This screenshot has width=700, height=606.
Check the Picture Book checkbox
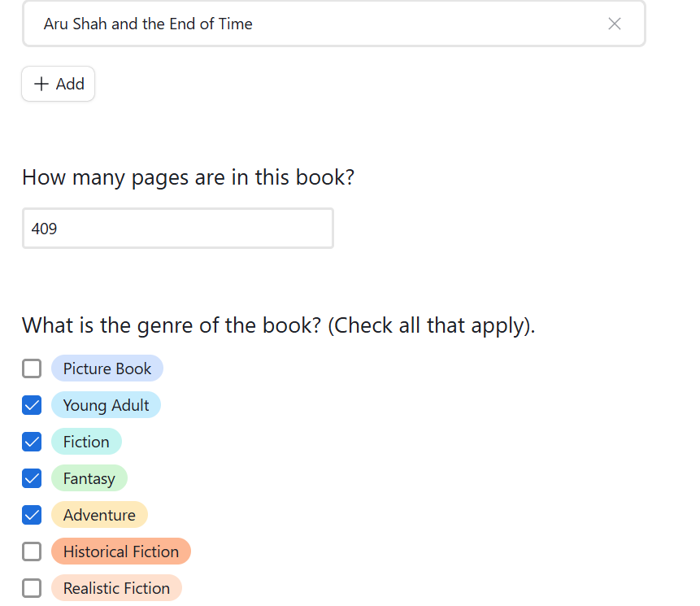pos(32,368)
